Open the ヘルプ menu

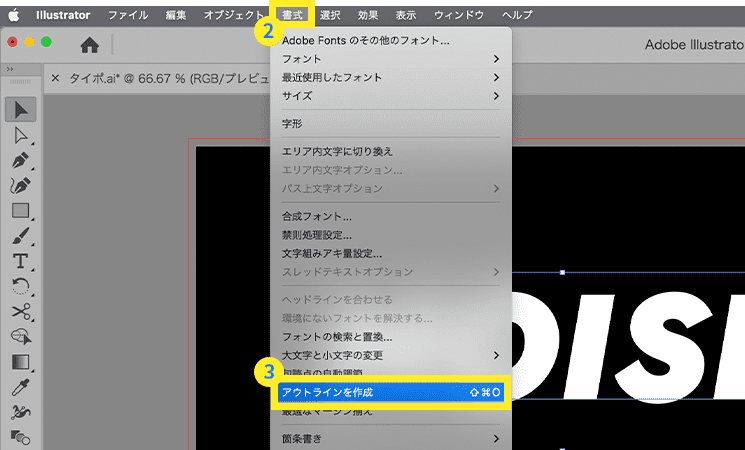(517, 15)
